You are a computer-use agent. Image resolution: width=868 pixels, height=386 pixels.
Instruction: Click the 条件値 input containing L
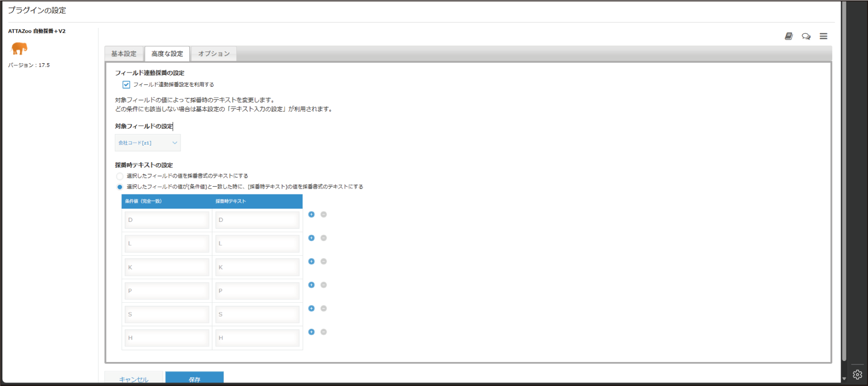pyautogui.click(x=167, y=243)
